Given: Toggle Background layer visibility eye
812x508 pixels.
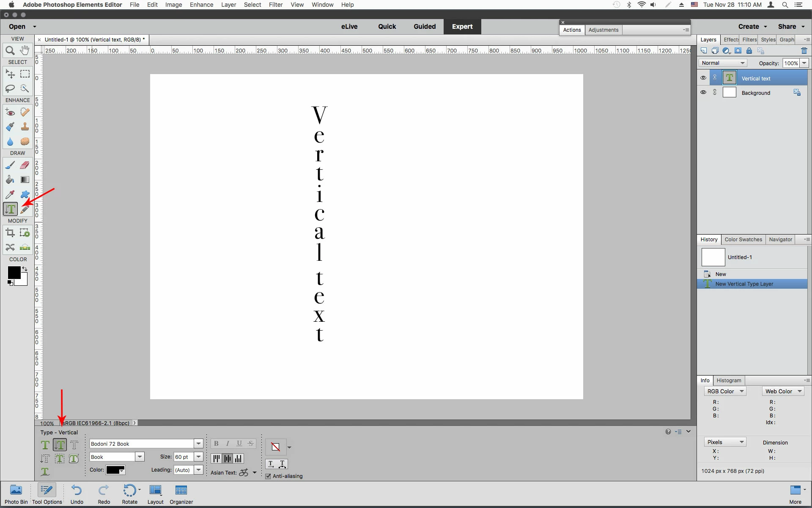Looking at the screenshot, I should (703, 92).
